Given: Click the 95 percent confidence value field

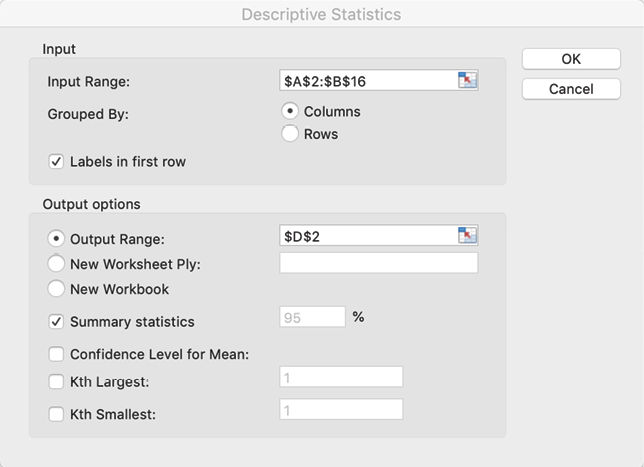Looking at the screenshot, I should (x=312, y=318).
